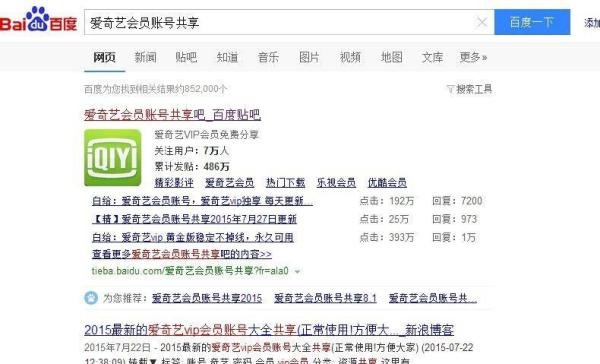The width and height of the screenshot is (600, 364).
Task: Click 查看更多爱奇艺会员账号共享吧的内容>>
Action: coord(182,254)
